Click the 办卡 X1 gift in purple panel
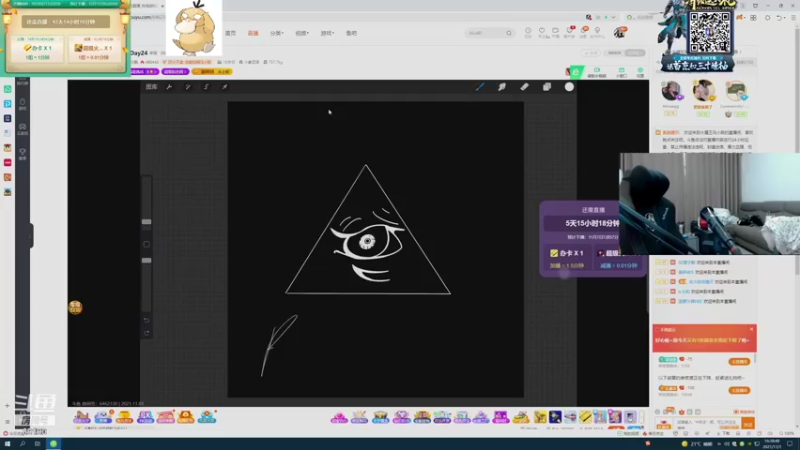The width and height of the screenshot is (800, 450). (x=567, y=258)
